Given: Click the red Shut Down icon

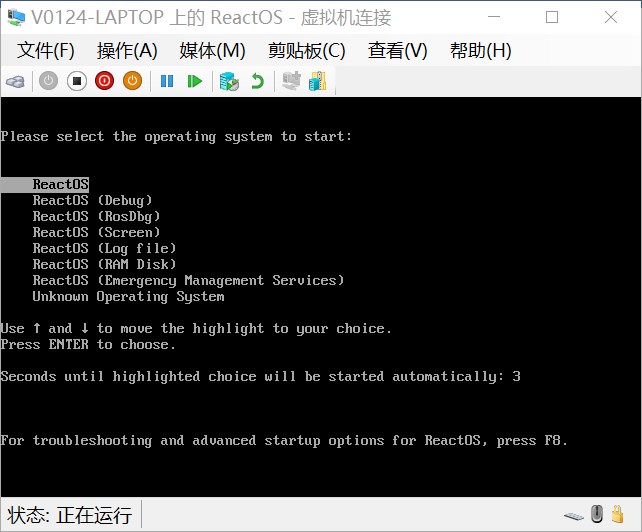Looking at the screenshot, I should (104, 81).
